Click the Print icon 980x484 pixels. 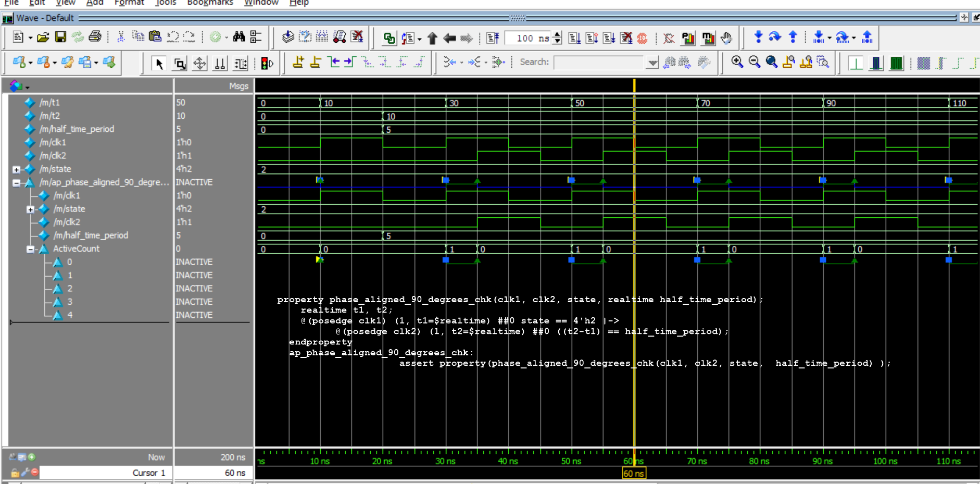pos(95,37)
